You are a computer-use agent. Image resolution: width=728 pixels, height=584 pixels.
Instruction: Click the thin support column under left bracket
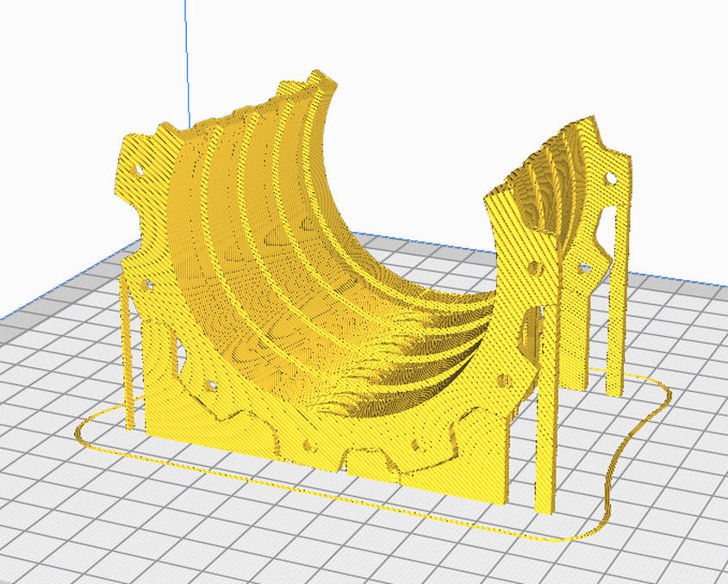pyautogui.click(x=128, y=353)
